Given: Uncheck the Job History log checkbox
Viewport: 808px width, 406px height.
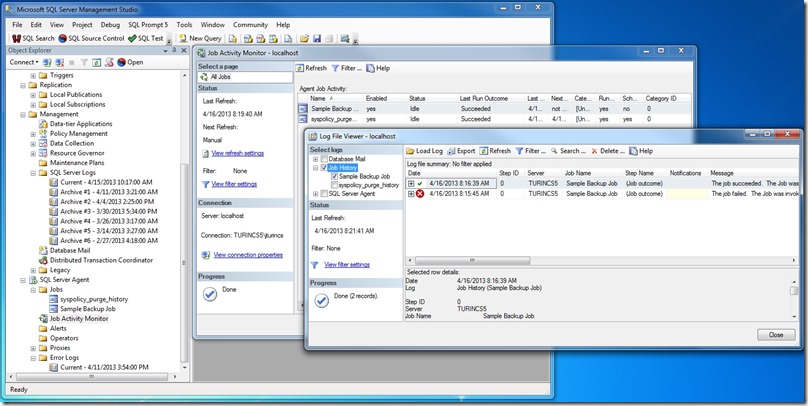Looking at the screenshot, I should (324, 167).
